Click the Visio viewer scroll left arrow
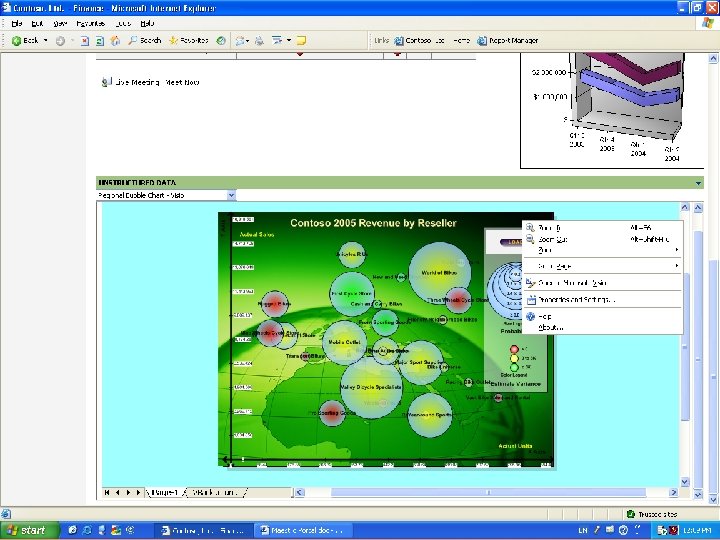Screen dimensions: 720x540 tap(299, 492)
